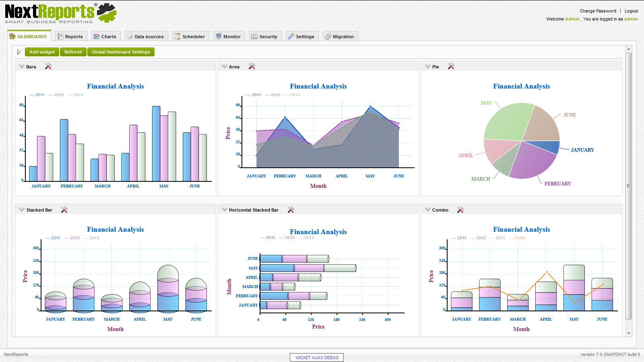Click the dashboard vertical scrollbar thumb
644x362 pixels.
[x=629, y=185]
